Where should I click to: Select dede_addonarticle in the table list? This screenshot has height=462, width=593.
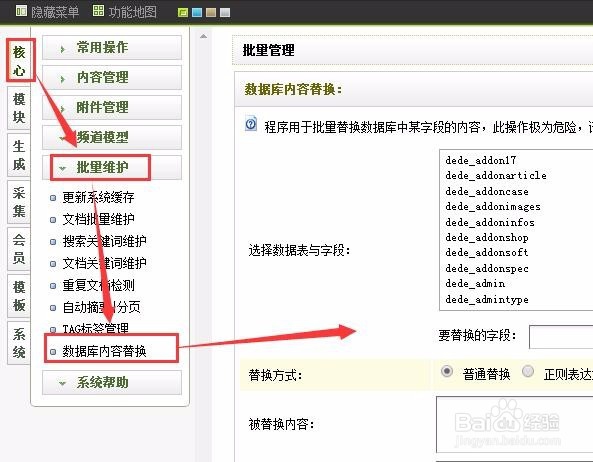(x=495, y=175)
